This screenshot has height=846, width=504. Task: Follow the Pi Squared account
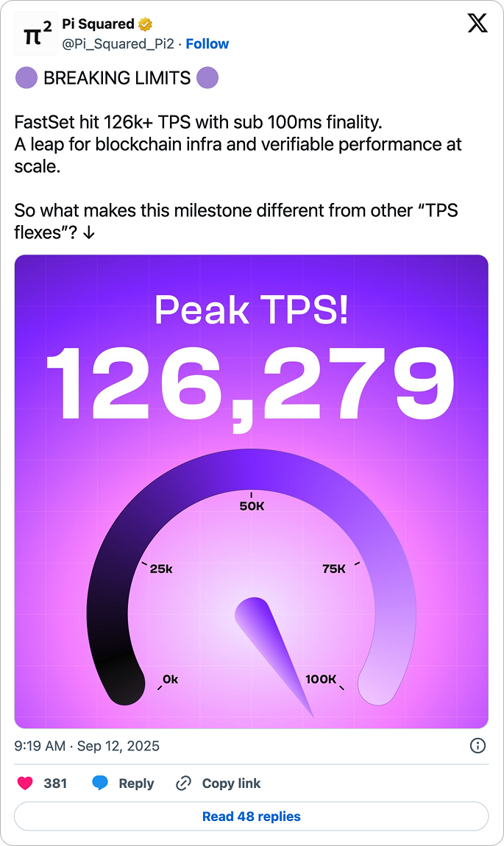pos(207,43)
